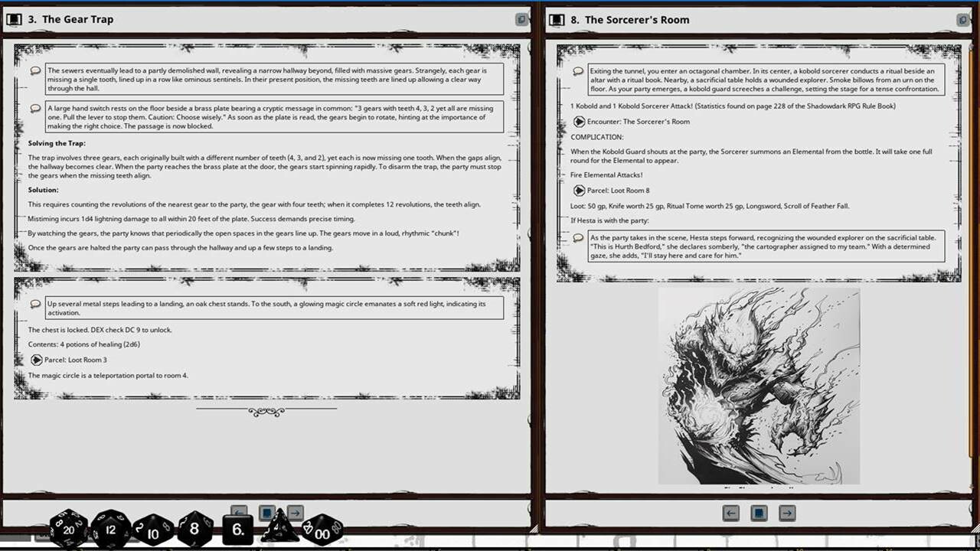
Task: Click the book icon beside '3. The Gear Trap' title
Action: (x=13, y=19)
